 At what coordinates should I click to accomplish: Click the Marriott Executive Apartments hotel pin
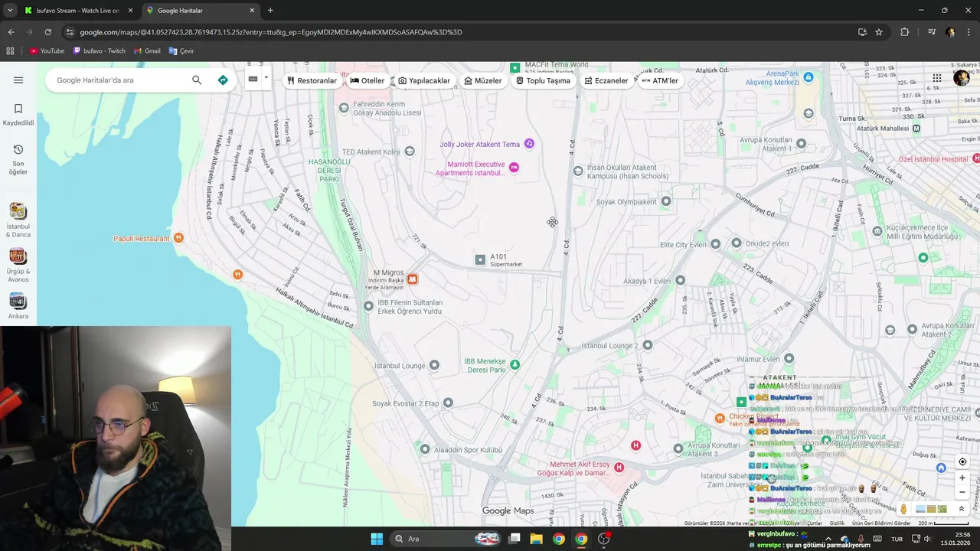(514, 168)
